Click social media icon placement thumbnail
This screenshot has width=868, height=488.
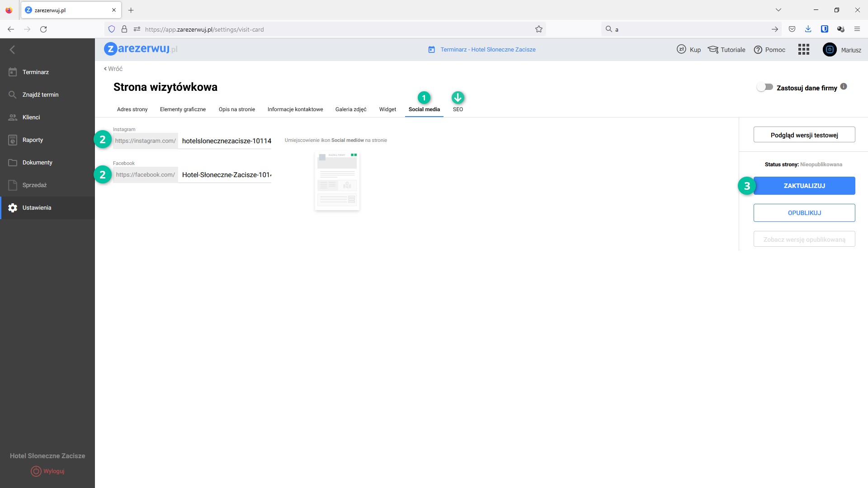[x=337, y=181]
